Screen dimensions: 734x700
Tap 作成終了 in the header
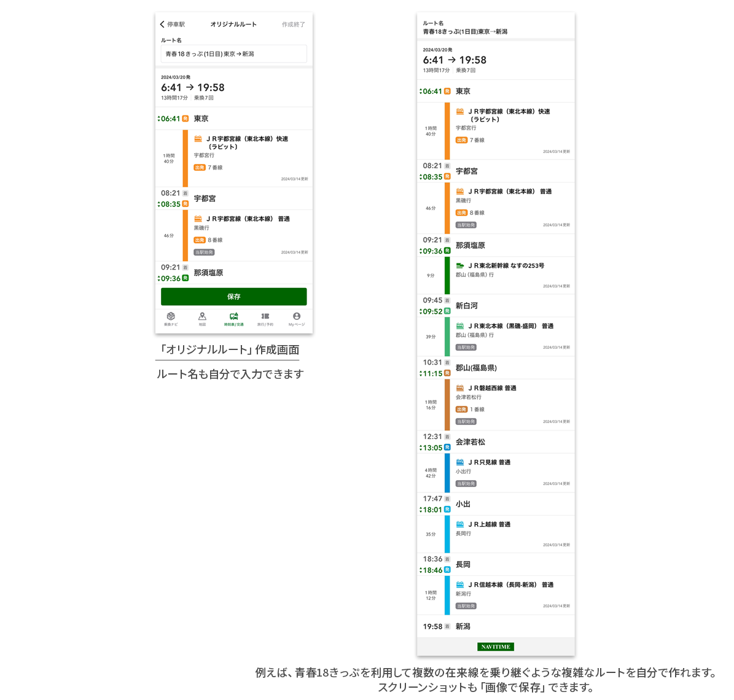293,25
